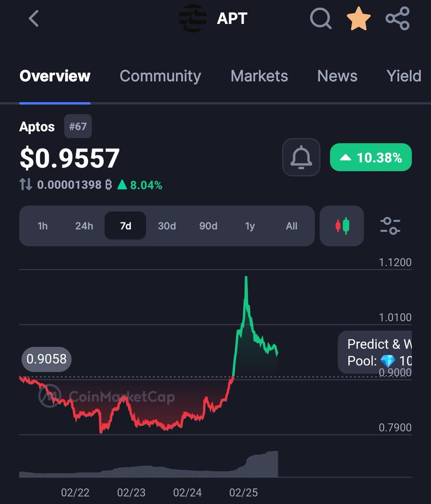Image resolution: width=431 pixels, height=504 pixels.
Task: Go back with the left chevron arrow
Action: [x=34, y=18]
